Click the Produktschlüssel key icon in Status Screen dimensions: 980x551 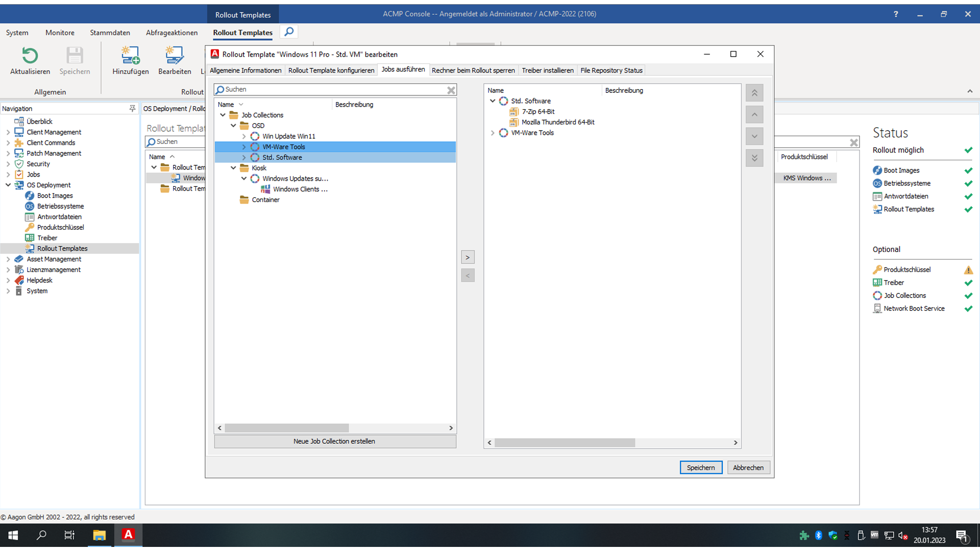coord(877,269)
